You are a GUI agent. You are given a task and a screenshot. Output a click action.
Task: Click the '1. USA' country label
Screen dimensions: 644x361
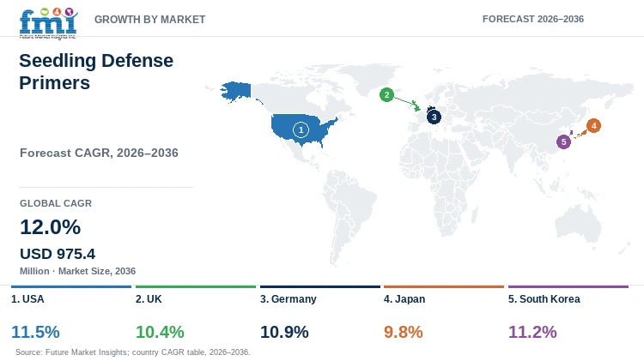tap(27, 299)
